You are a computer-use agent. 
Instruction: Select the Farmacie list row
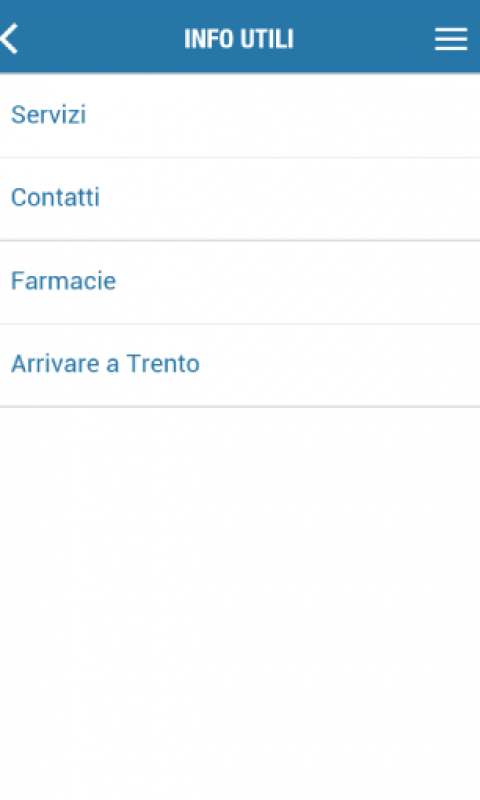(240, 282)
